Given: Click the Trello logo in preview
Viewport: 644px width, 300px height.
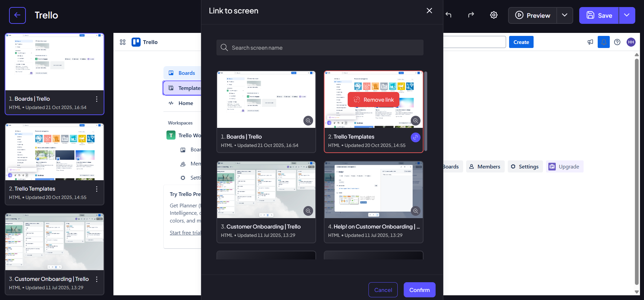Looking at the screenshot, I should pyautogui.click(x=145, y=42).
